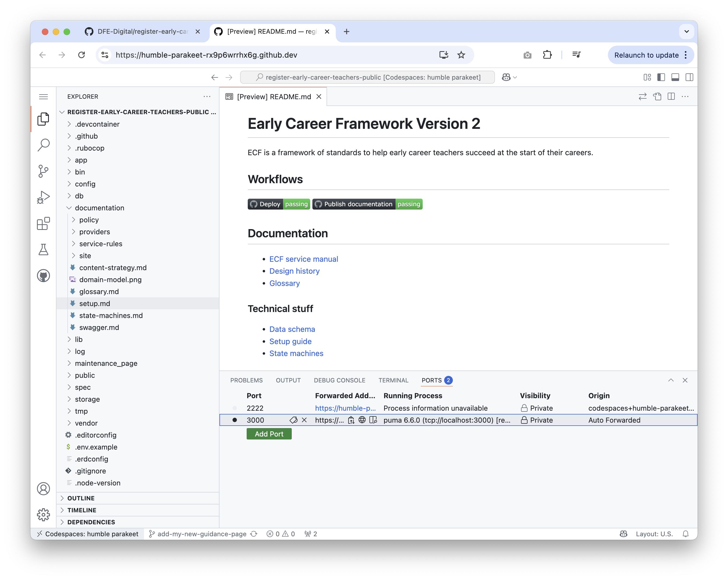This screenshot has height=580, width=728.
Task: Select the PORTS tab
Action: pos(437,380)
